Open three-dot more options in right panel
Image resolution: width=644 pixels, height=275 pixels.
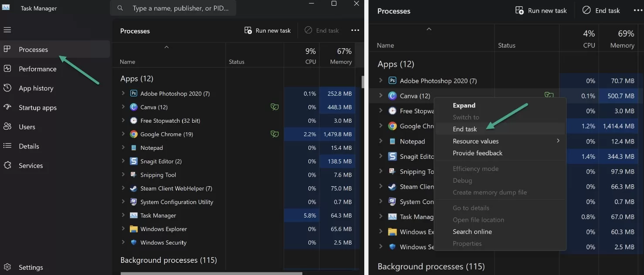coord(638,10)
